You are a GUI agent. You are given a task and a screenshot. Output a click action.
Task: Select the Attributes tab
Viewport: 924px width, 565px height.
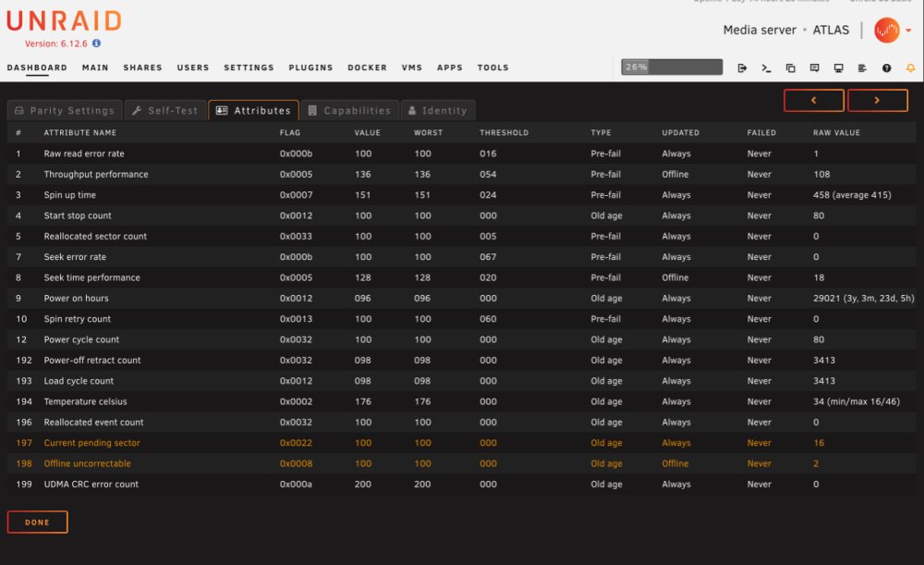pyautogui.click(x=253, y=110)
